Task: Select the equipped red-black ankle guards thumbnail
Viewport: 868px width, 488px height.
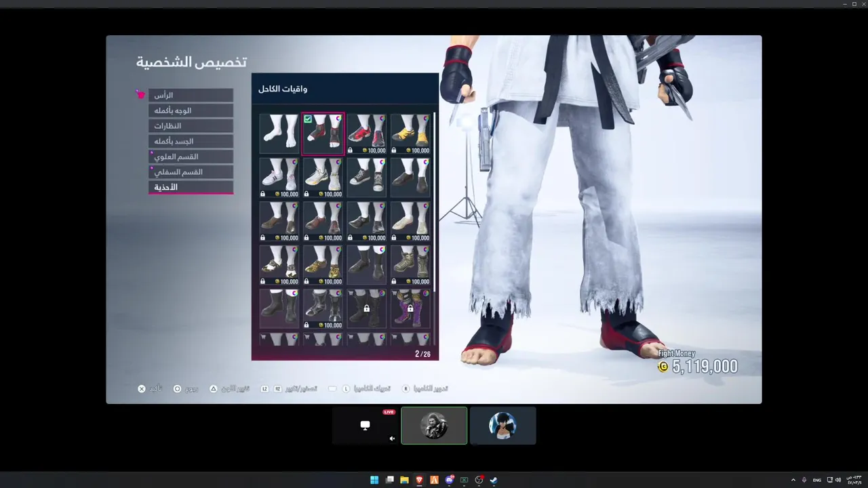Action: click(x=323, y=134)
